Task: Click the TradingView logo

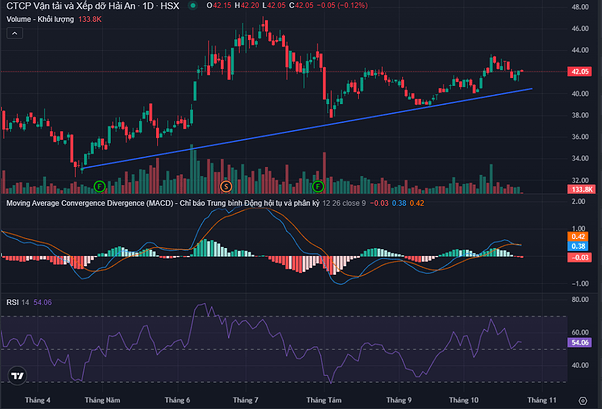Action: coord(17,376)
